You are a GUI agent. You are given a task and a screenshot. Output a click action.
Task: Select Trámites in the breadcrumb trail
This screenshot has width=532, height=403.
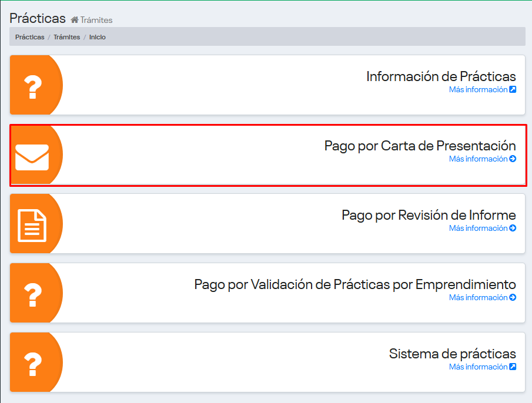66,37
